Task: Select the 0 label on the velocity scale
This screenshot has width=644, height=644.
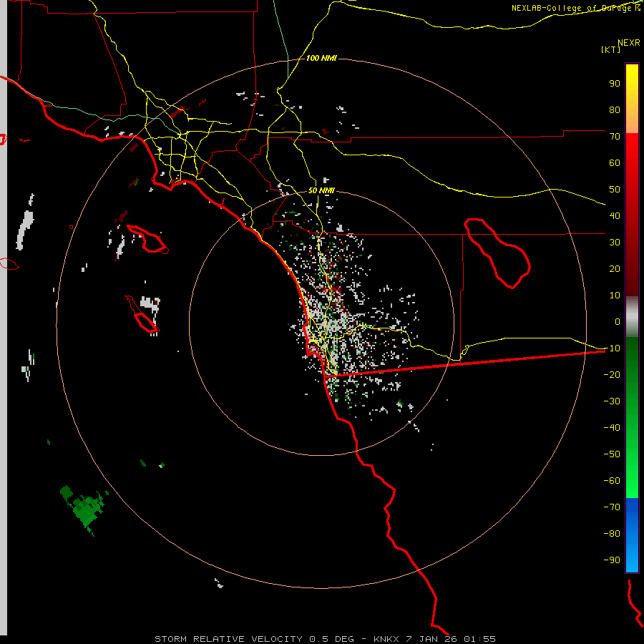Action: click(618, 321)
